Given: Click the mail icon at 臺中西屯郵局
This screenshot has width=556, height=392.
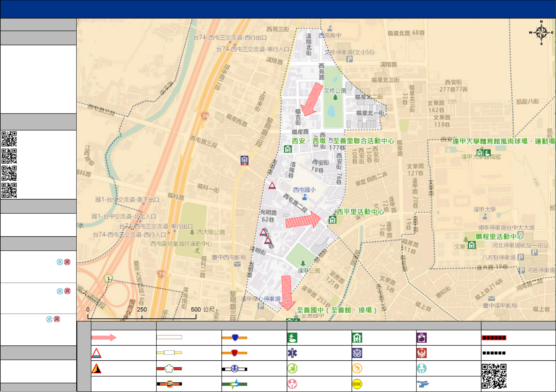Looking at the screenshot, I should tap(237, 264).
